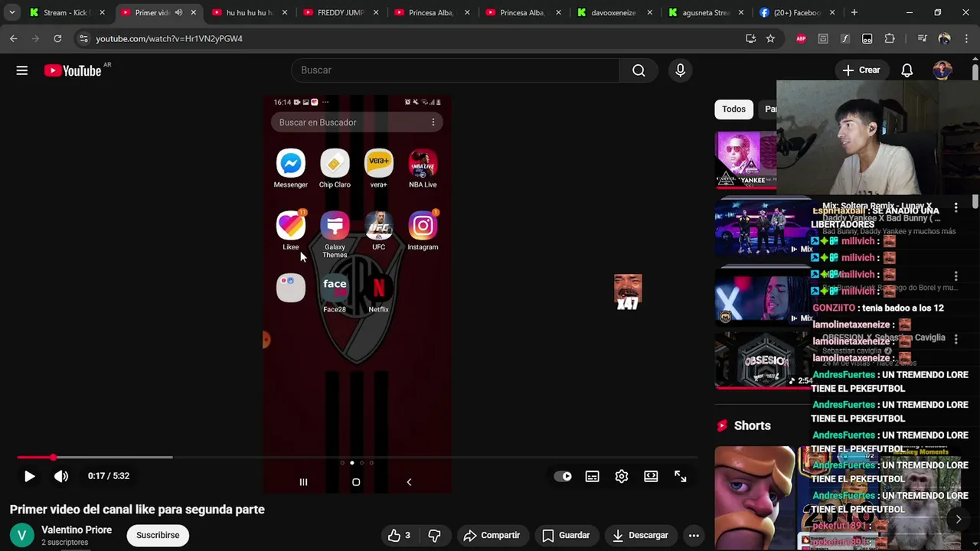980x551 pixels.
Task: Mute the video volume
Action: (x=61, y=476)
